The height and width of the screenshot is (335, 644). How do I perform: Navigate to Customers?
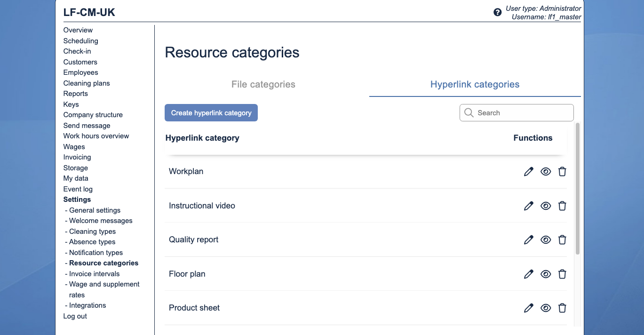[80, 62]
